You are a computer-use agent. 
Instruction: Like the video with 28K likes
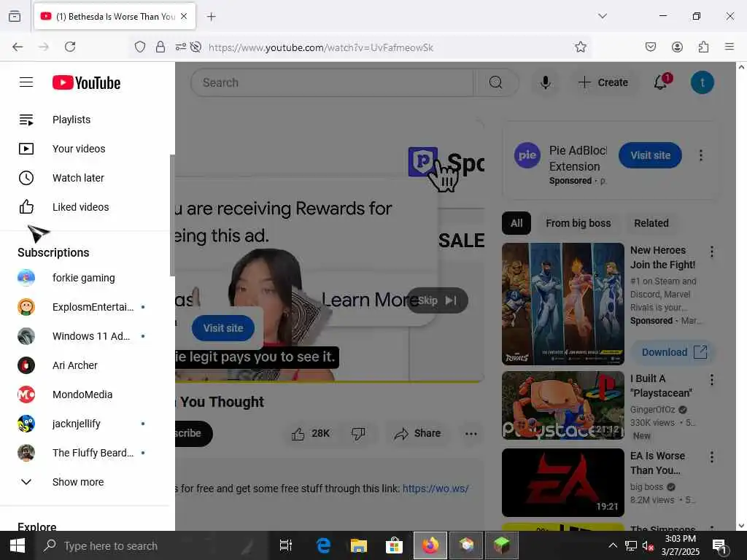click(x=310, y=433)
